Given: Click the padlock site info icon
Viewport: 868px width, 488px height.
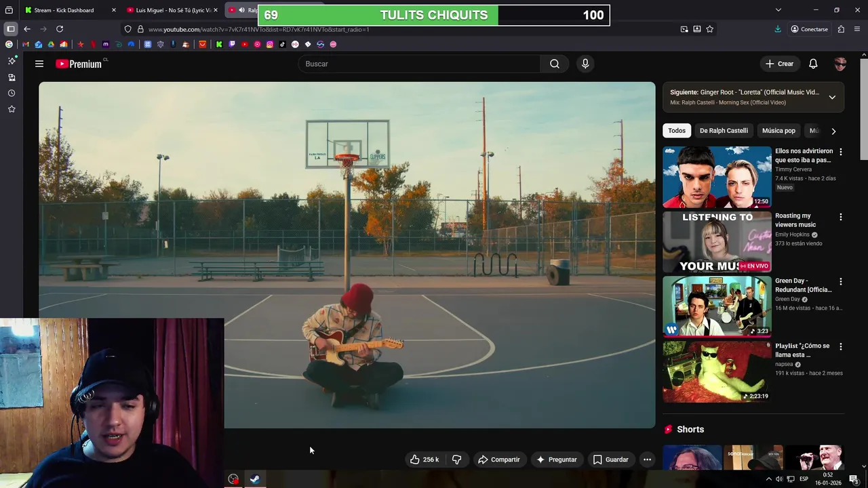Looking at the screenshot, I should [x=140, y=29].
